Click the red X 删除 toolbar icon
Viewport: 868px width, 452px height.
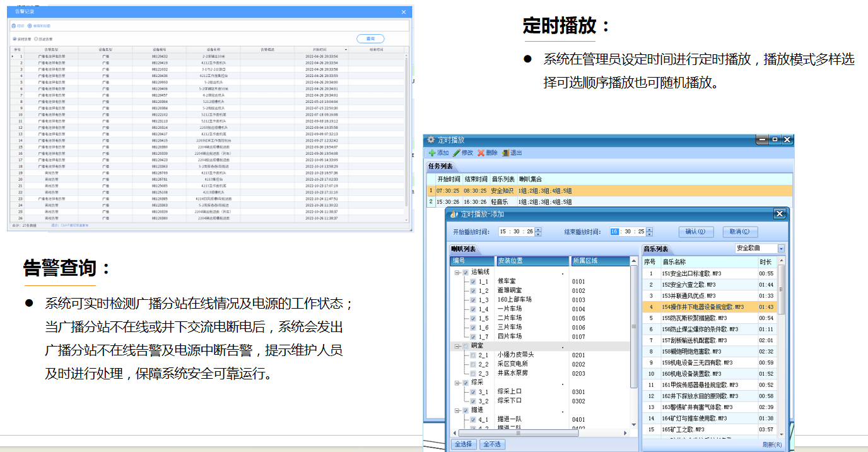pyautogui.click(x=481, y=153)
